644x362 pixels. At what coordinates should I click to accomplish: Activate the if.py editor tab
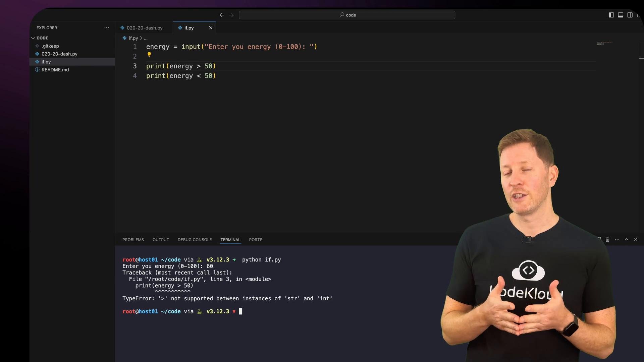(189, 28)
